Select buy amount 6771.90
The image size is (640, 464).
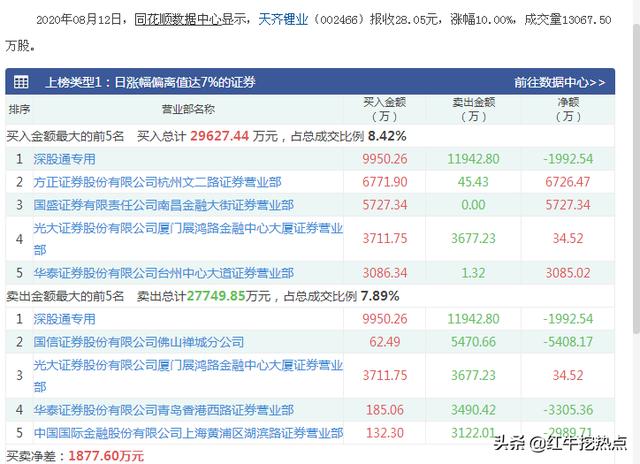click(384, 182)
